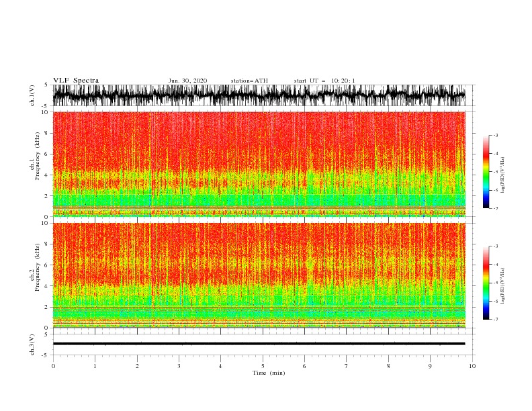Click time axis tick label "2"
The height and width of the screenshot is (411, 532).
click(x=137, y=366)
